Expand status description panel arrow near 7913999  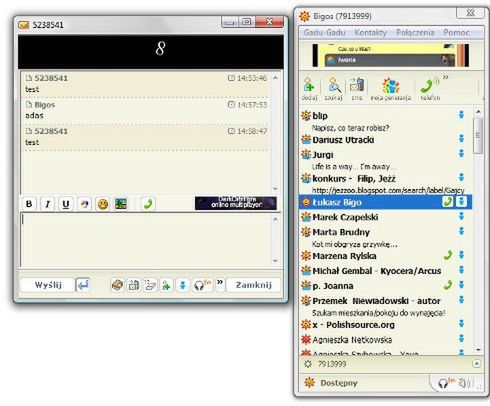(477, 364)
